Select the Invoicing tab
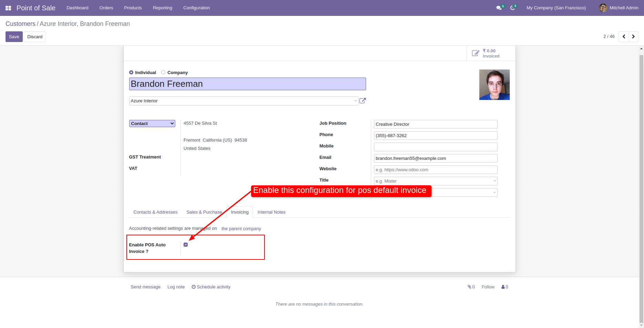 tap(240, 212)
